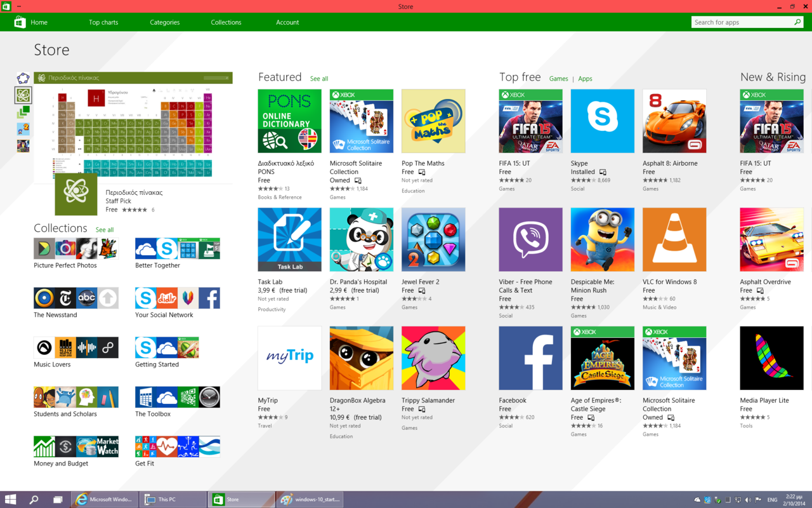812x508 pixels.
Task: Open the periodic table staff pick icon
Action: [x=76, y=194]
